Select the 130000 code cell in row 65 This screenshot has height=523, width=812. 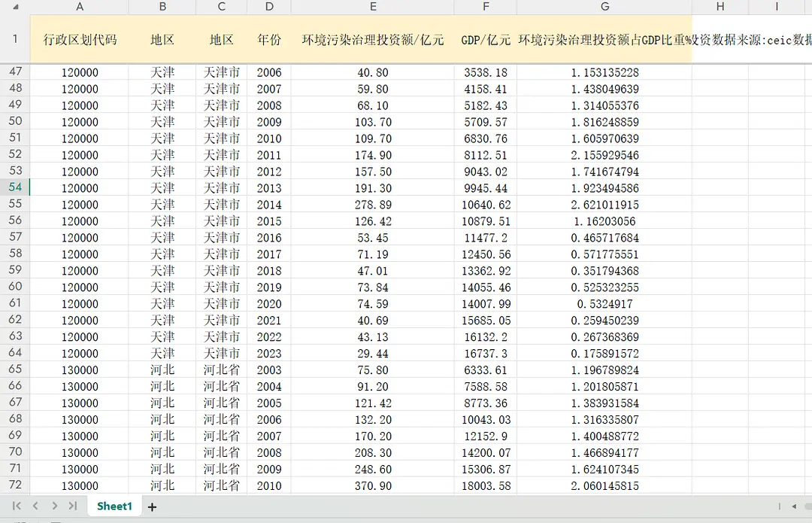pos(79,369)
